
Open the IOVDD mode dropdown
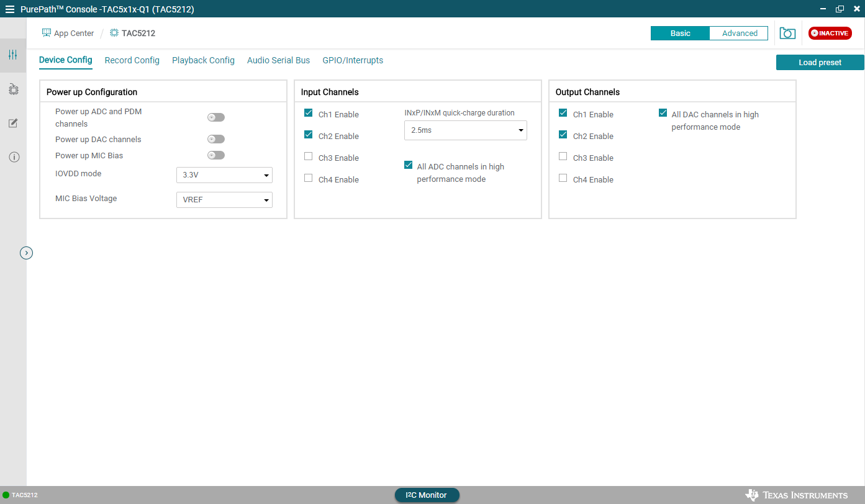(224, 175)
